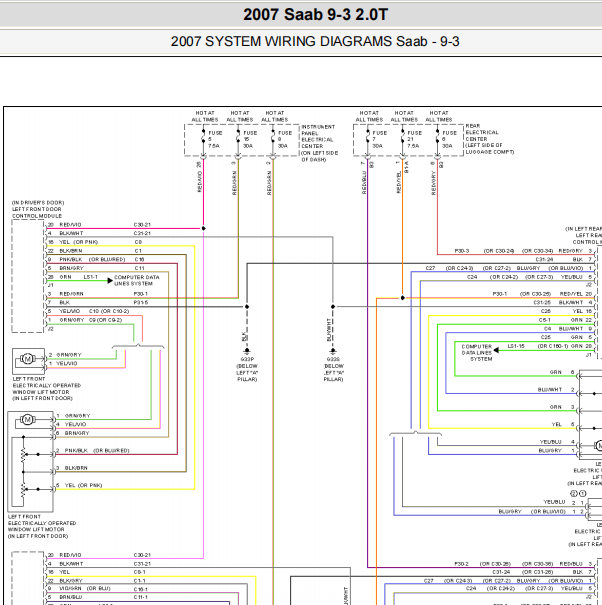Click the splice dot on the RED/VIO C30-21 wire
This screenshot has height=605, width=602.
[x=203, y=228]
